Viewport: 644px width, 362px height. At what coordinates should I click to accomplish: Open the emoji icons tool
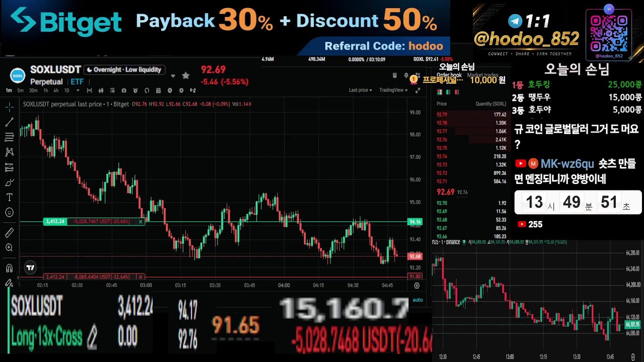coord(9,213)
